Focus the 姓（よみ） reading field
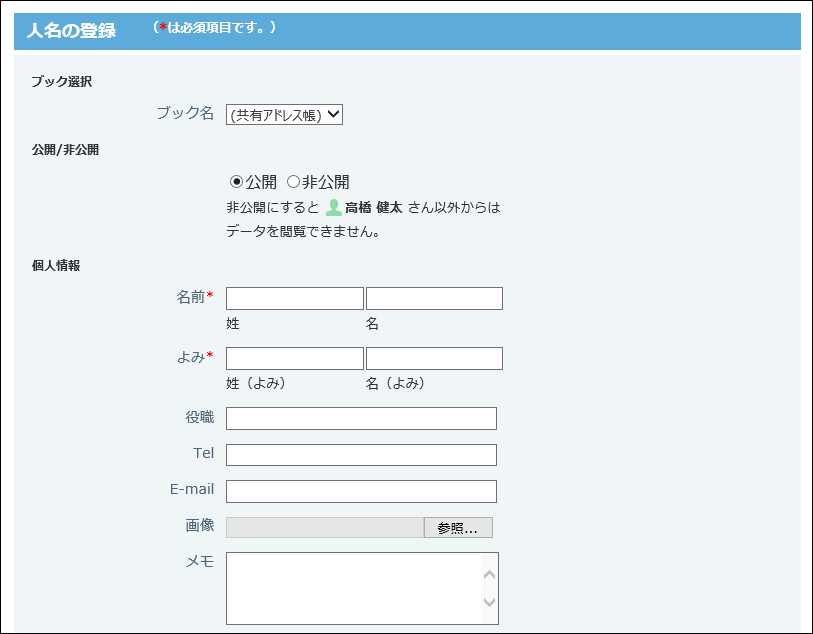The image size is (813, 634). coord(294,359)
